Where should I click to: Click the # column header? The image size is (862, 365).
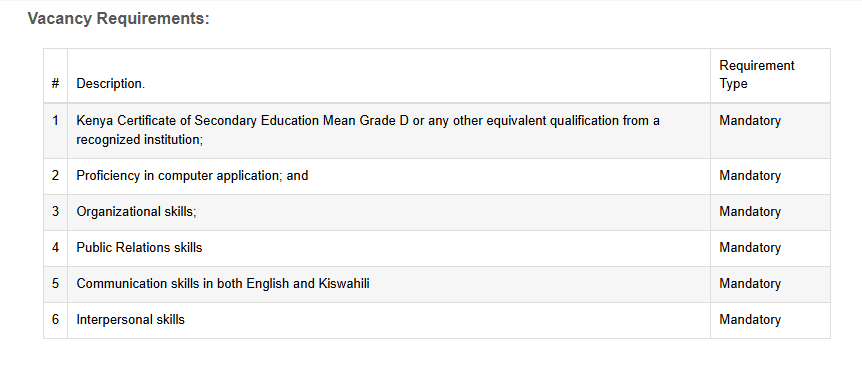[56, 84]
